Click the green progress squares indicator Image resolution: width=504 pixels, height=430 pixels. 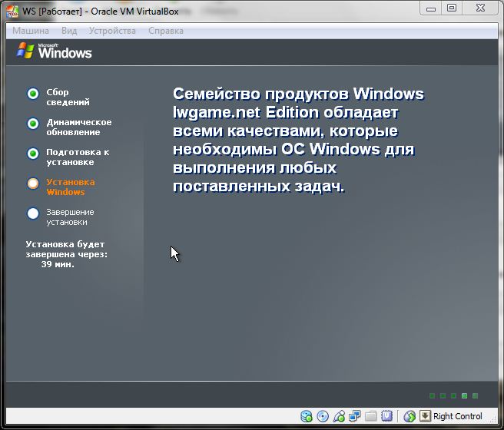[x=454, y=396]
